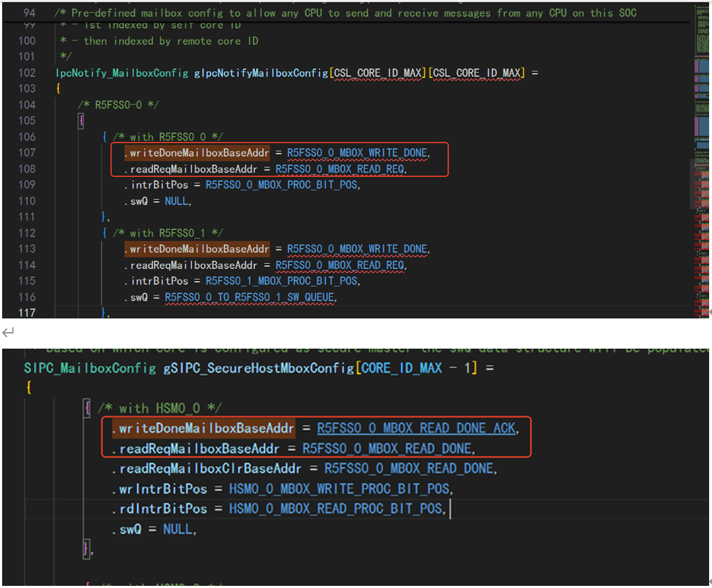The image size is (712, 588).
Task: Click the IpcNotify_MailboxConfig type name
Action: (x=121, y=73)
